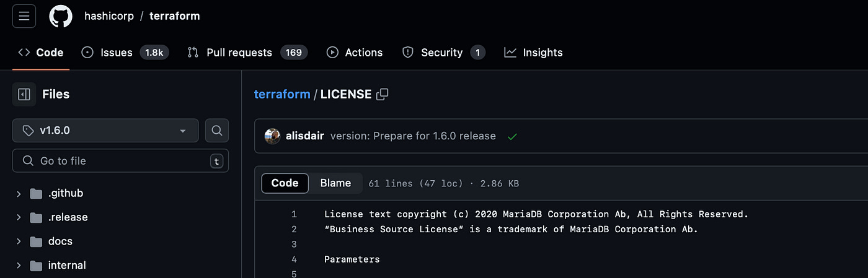868x278 pixels.
Task: Click the file search magnifier button
Action: 217,131
